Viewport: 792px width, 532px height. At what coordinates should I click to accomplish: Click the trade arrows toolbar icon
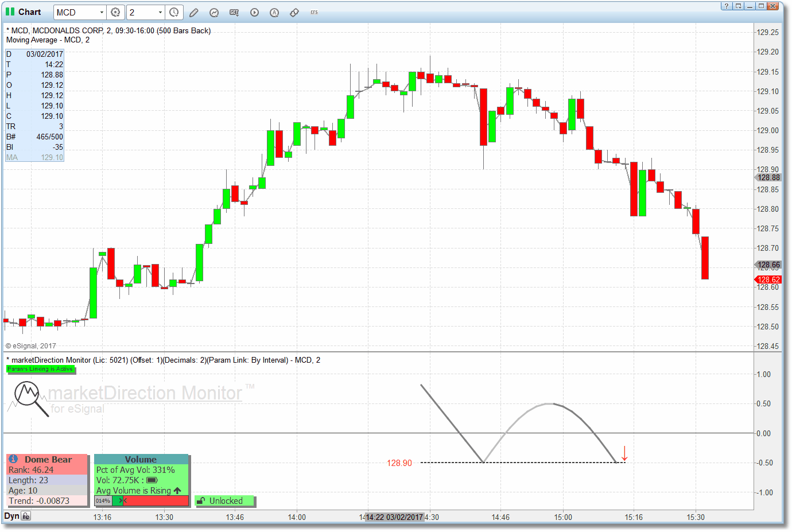(x=294, y=13)
